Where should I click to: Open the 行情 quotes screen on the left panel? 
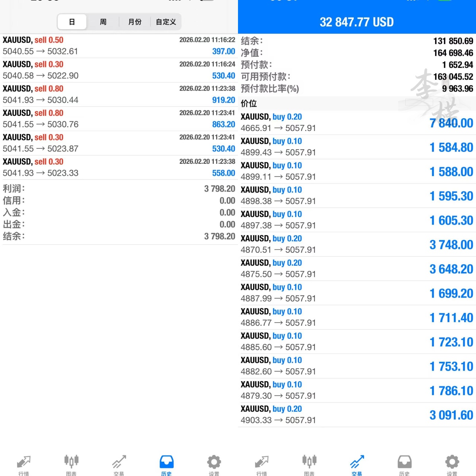tap(23, 464)
